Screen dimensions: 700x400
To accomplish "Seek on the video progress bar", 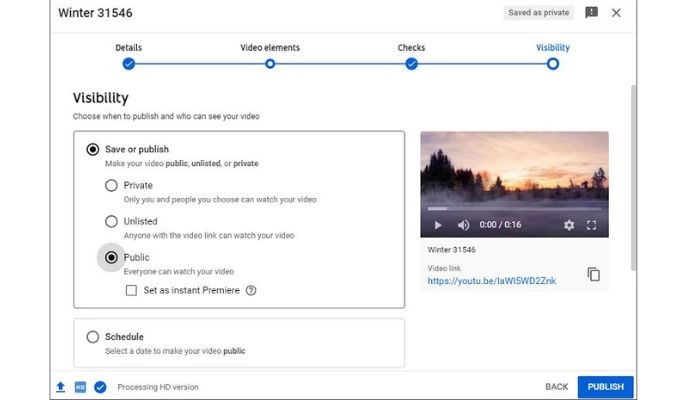I will (514, 209).
